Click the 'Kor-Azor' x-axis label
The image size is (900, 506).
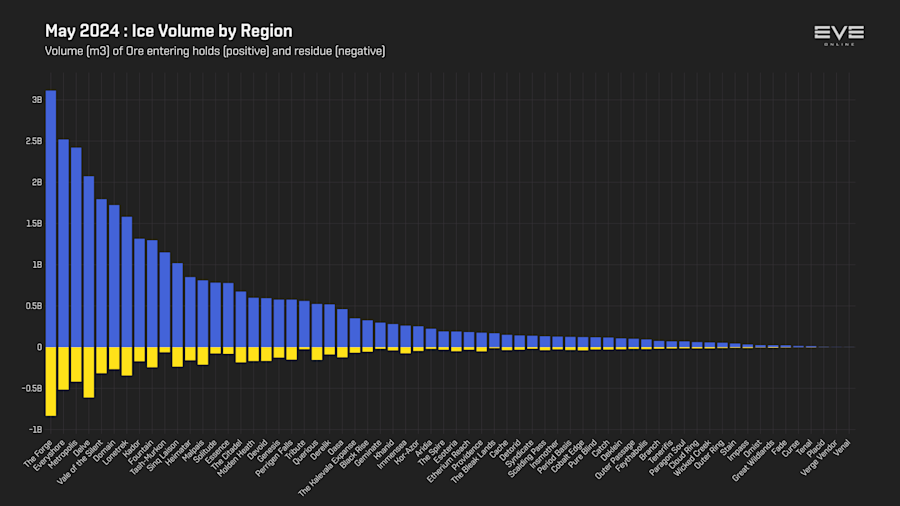pos(408,452)
